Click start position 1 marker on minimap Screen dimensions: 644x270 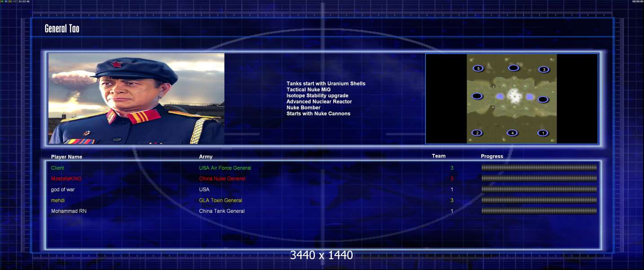pyautogui.click(x=543, y=133)
